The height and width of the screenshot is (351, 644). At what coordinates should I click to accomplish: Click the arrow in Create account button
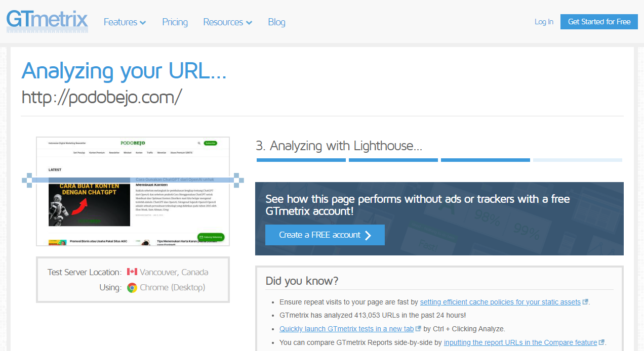tap(368, 235)
